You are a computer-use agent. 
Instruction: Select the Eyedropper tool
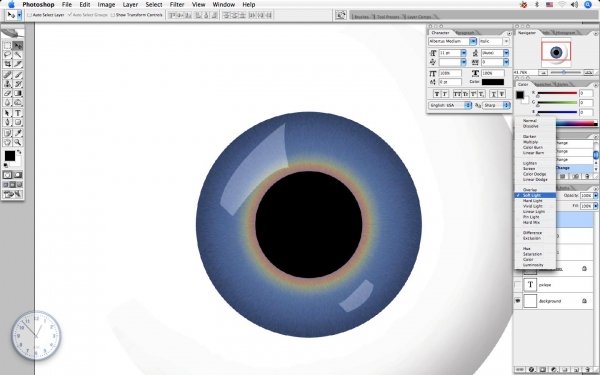18,133
